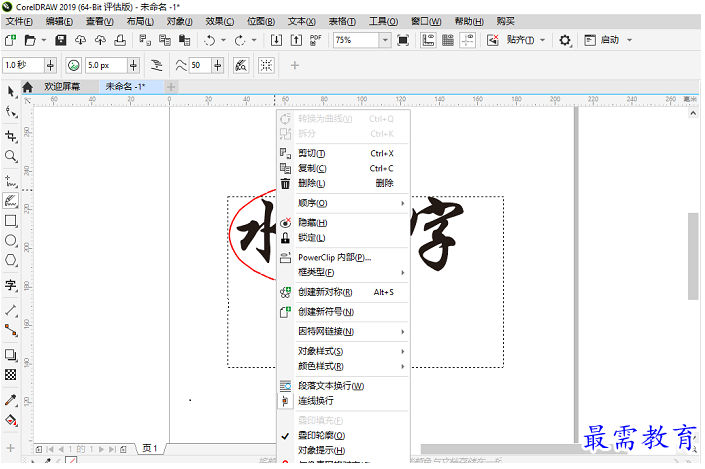The image size is (705, 469).
Task: Toggle Show rulers icon
Action: tap(428, 40)
